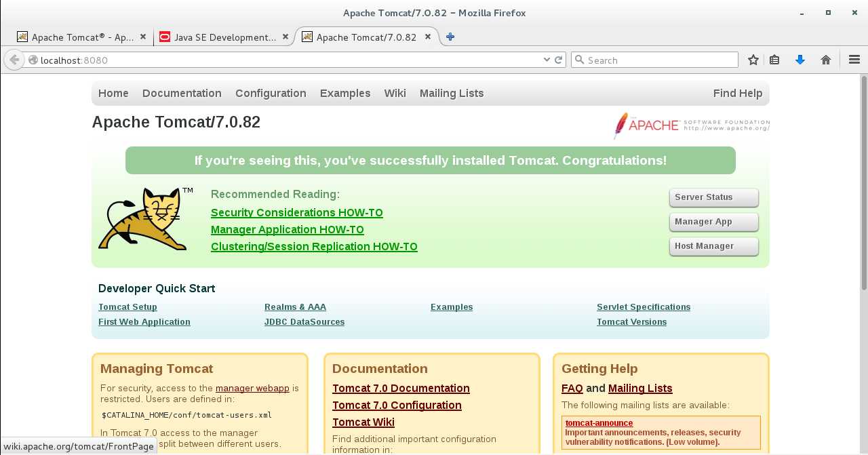Click the browser back arrow button

pyautogui.click(x=14, y=60)
